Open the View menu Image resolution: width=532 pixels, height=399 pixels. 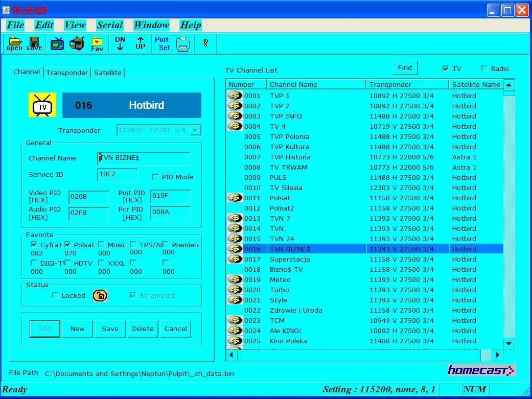click(75, 25)
